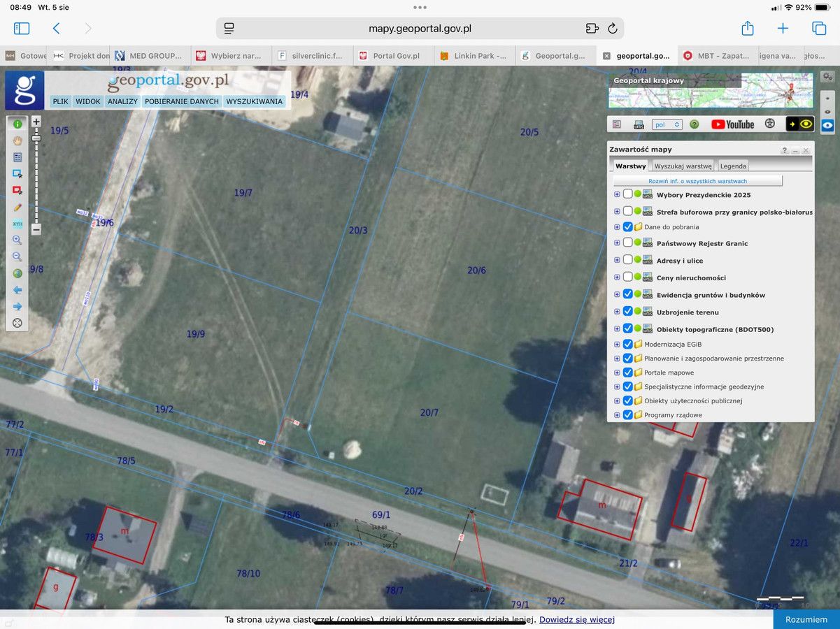Click the green help question mark icon

coord(695,124)
